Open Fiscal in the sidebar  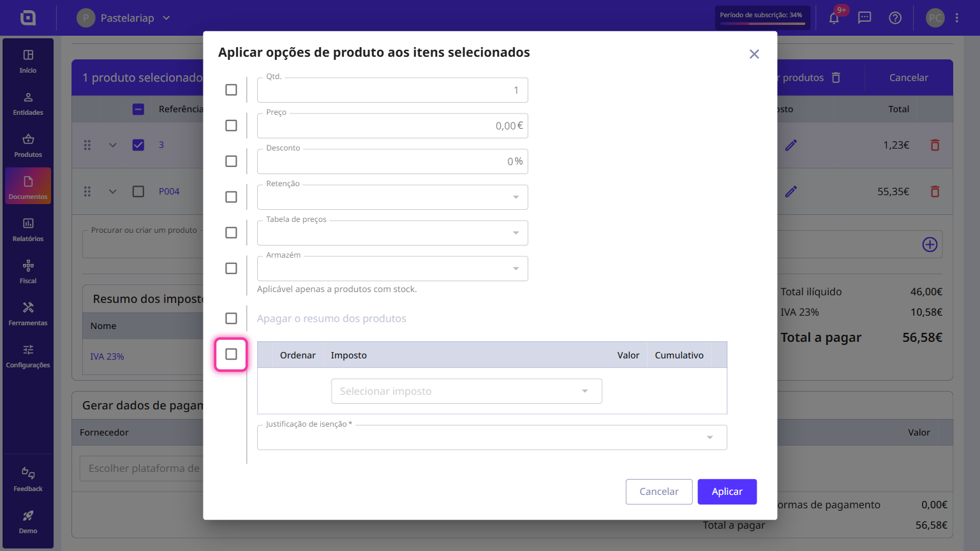click(x=28, y=272)
